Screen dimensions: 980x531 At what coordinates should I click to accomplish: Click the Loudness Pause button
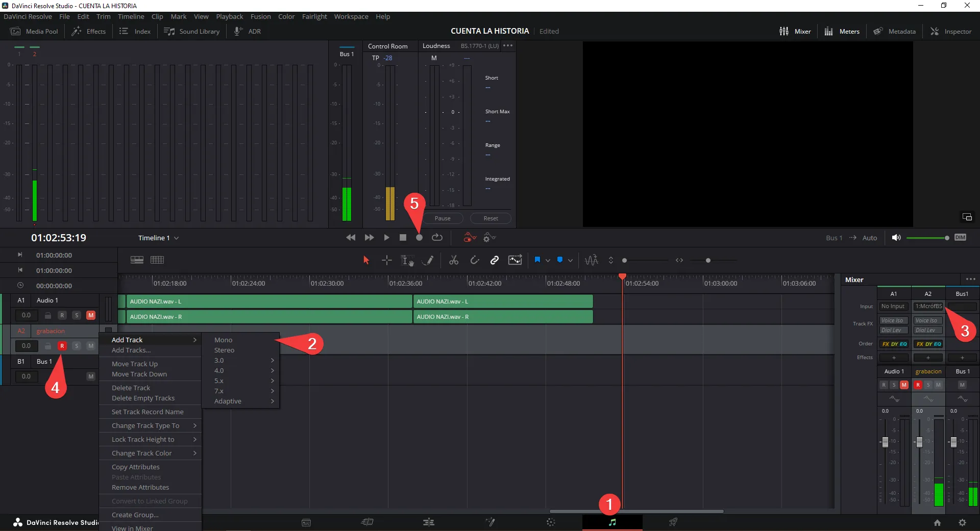[443, 218]
